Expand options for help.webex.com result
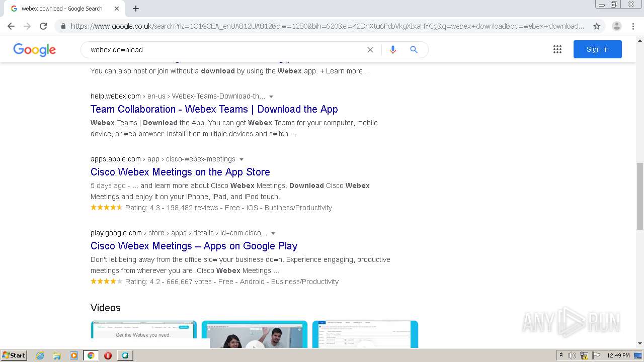 pos(271,97)
